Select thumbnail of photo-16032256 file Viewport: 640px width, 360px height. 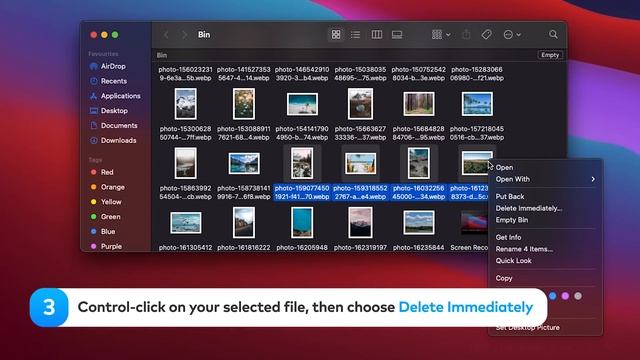[419, 163]
